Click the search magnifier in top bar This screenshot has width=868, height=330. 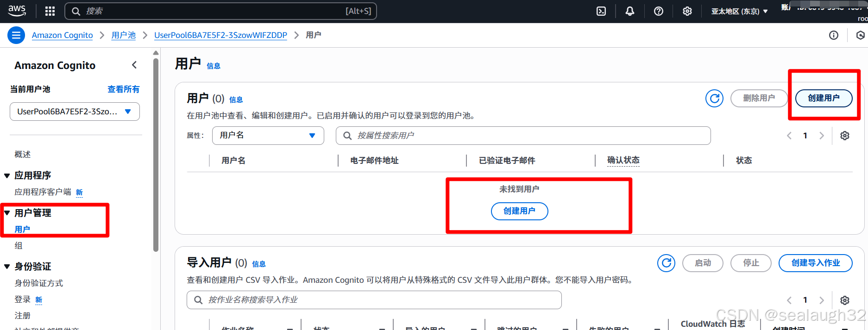point(76,11)
